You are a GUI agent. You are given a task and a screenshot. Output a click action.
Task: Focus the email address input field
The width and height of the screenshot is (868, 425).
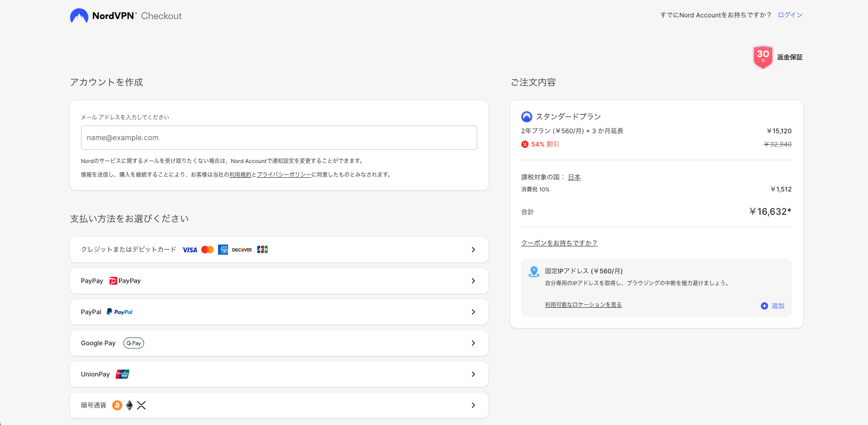[x=279, y=137]
